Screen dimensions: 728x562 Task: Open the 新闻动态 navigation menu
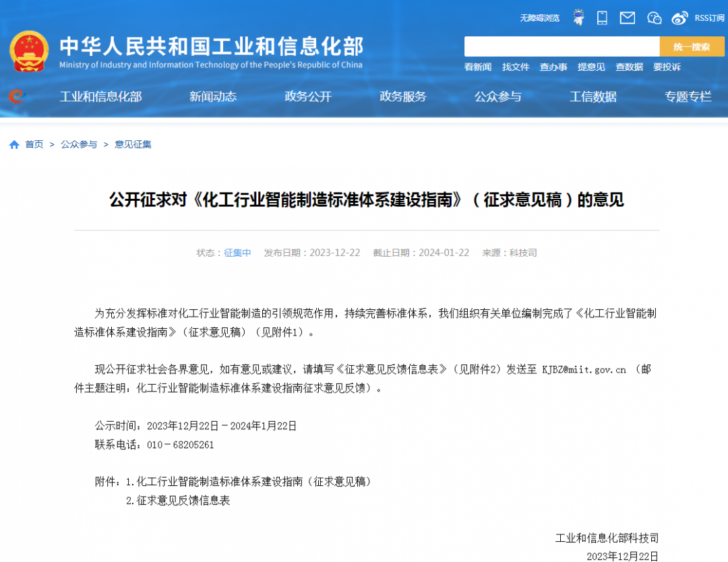213,96
